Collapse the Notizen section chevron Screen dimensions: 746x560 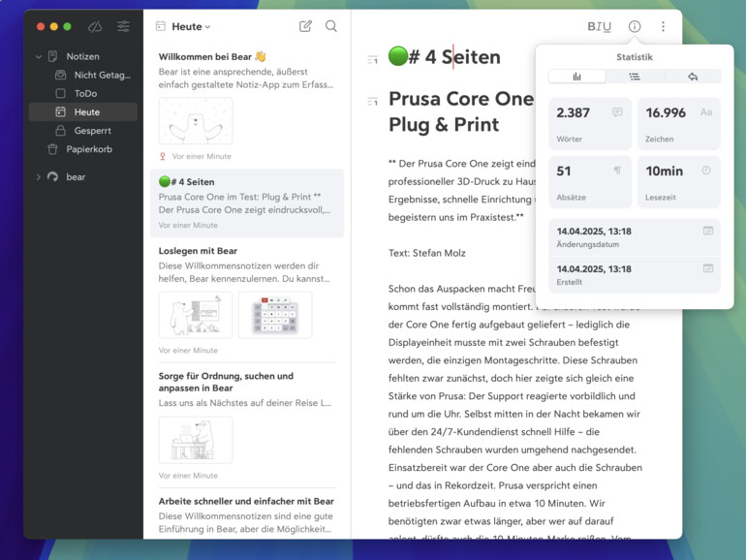coord(39,56)
